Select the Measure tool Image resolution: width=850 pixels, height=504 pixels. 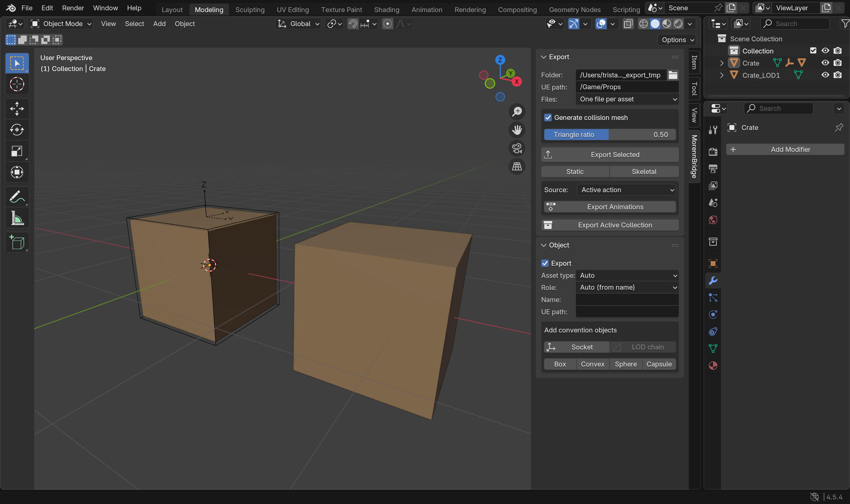17,218
